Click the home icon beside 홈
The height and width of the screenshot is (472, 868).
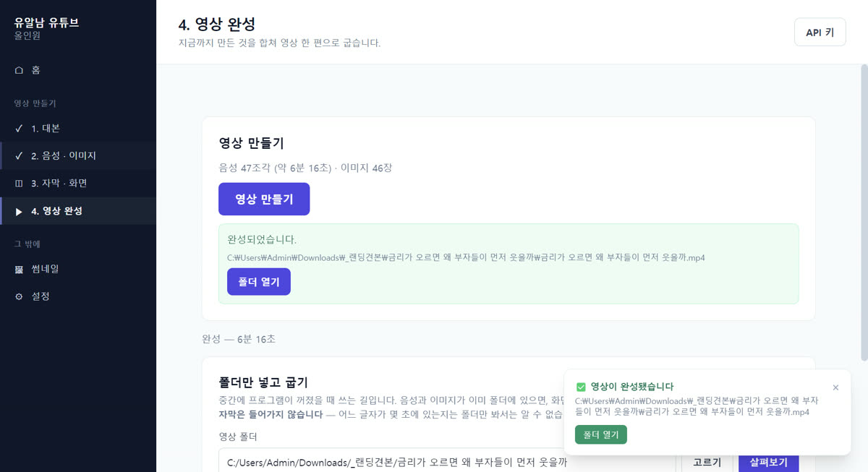coord(19,70)
